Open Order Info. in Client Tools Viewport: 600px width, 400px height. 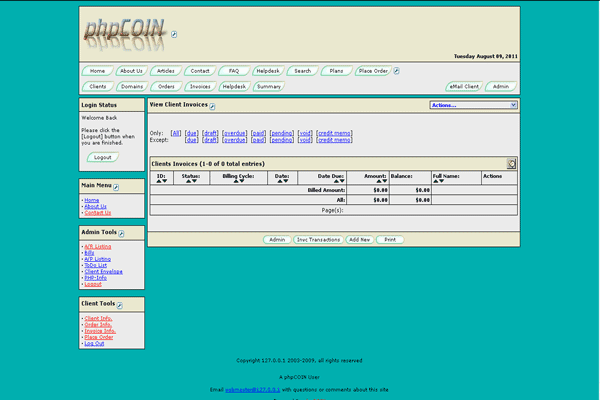[x=98, y=325]
